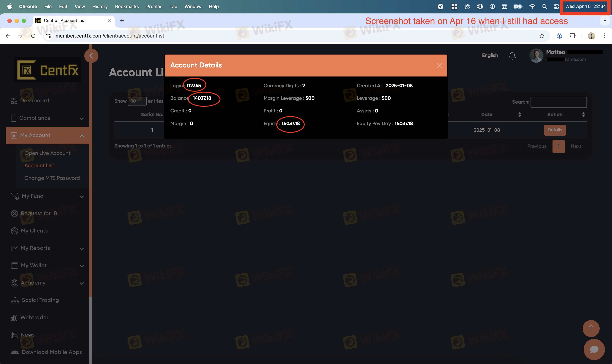Open the Bookmarks menu in menu bar
This screenshot has height=364, width=612.
point(127,7)
